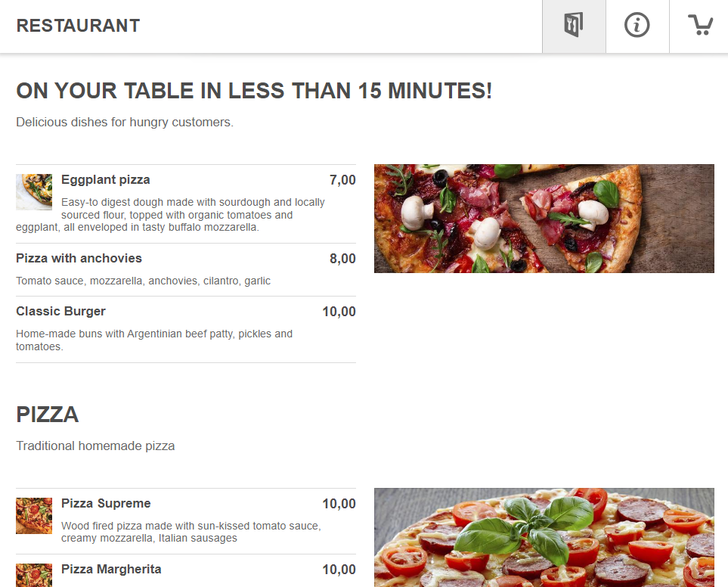Open the shopping cart icon

pos(699,25)
